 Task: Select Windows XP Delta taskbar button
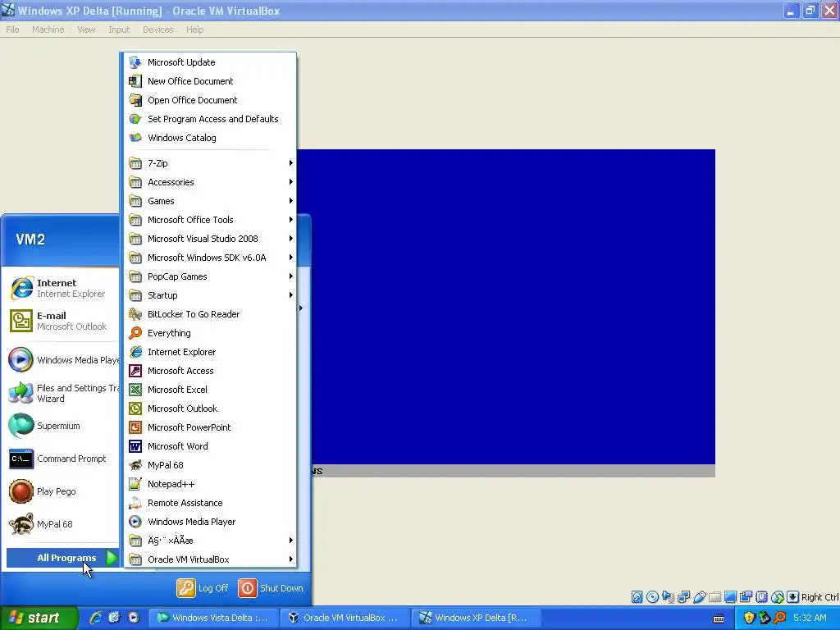475,618
